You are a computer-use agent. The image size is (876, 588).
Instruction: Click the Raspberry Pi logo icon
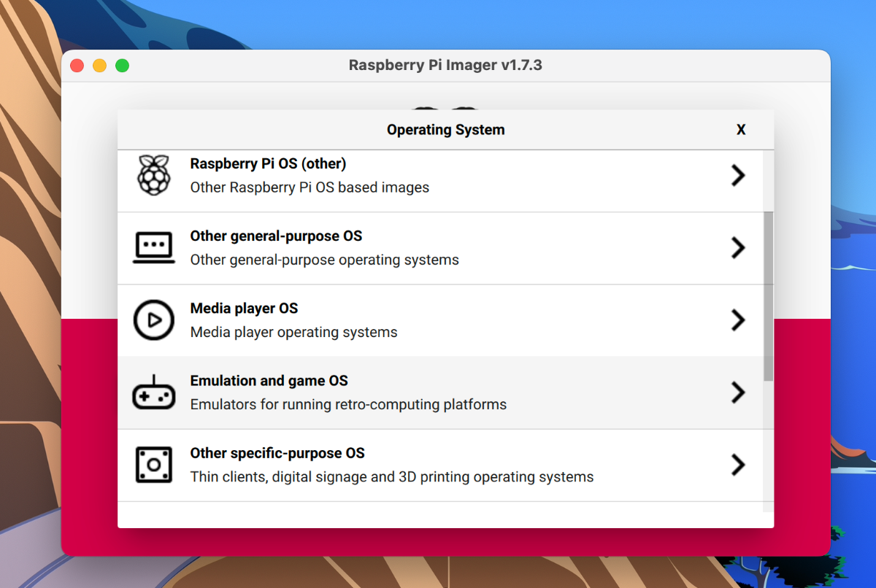pos(154,176)
